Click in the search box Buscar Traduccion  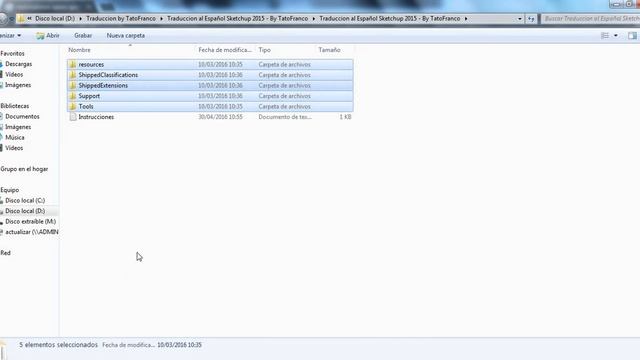coord(591,19)
